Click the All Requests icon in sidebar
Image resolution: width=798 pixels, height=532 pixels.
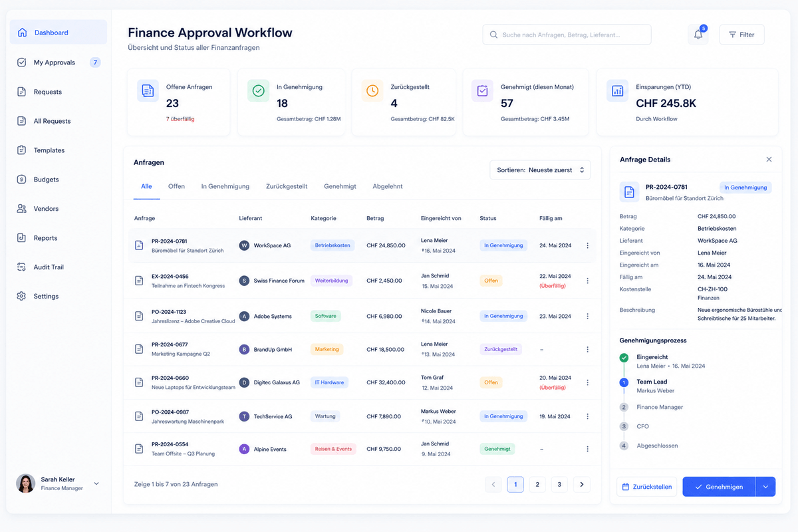(x=22, y=121)
